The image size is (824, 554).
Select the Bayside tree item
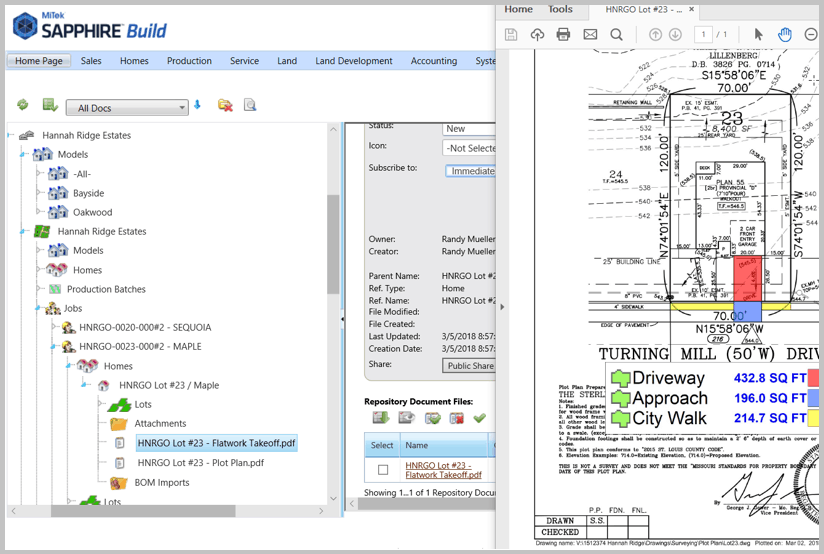tap(88, 193)
